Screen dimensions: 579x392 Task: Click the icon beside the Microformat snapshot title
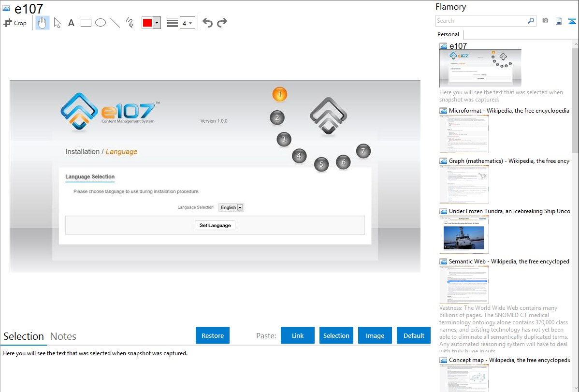pyautogui.click(x=443, y=111)
